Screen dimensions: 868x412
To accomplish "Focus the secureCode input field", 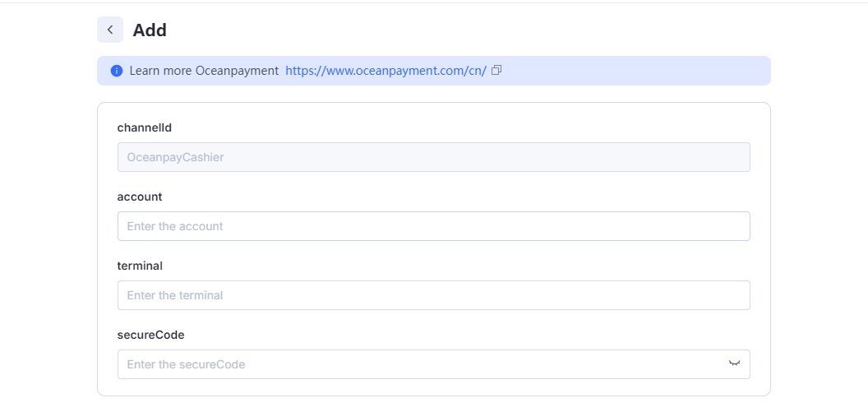I will (433, 364).
